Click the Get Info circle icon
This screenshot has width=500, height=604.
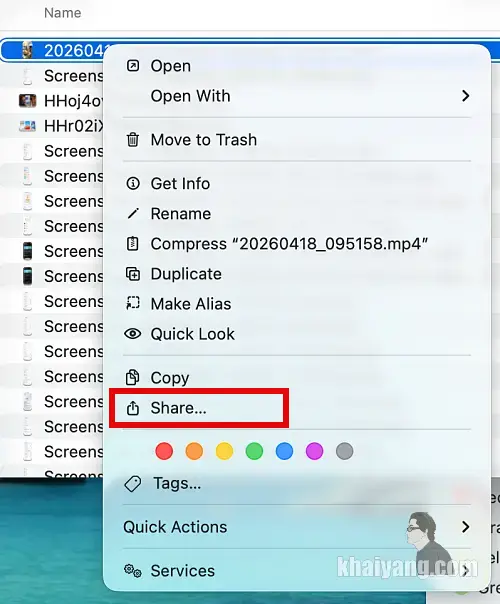click(x=133, y=183)
